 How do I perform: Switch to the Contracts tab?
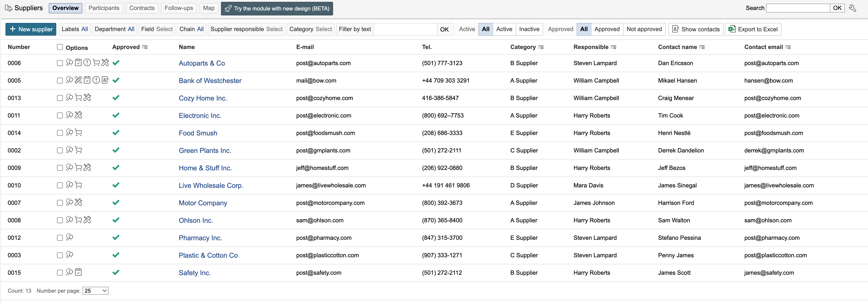point(142,8)
